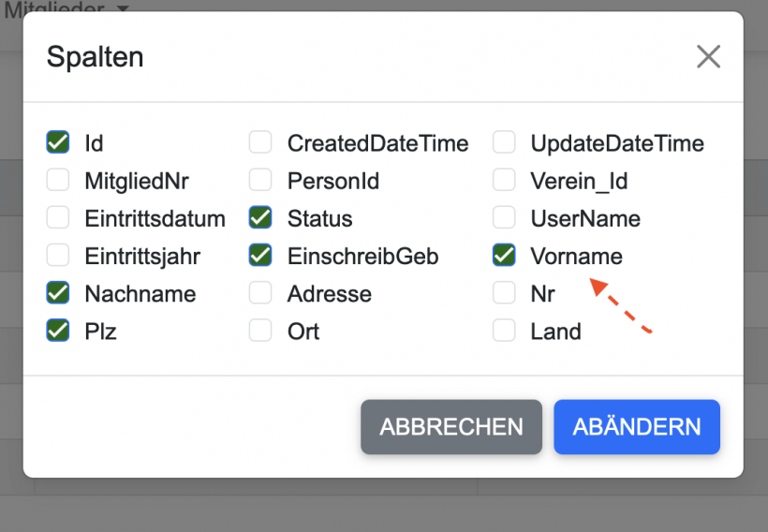
Task: Tick the Eintrittsdatum checkbox
Action: pos(58,218)
